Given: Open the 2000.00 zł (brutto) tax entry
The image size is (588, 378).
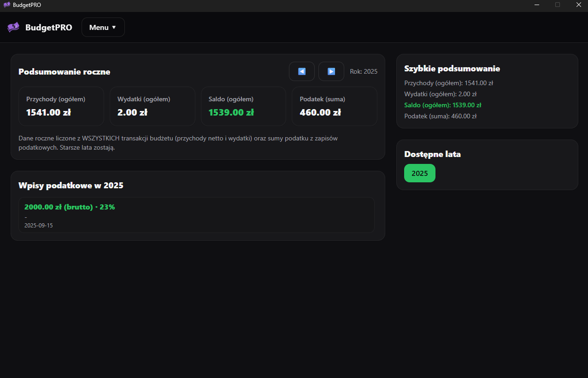Looking at the screenshot, I should click(70, 207).
